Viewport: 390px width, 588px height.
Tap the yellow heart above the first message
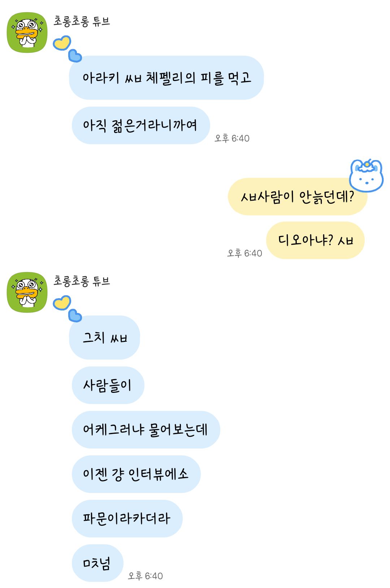coord(62,43)
